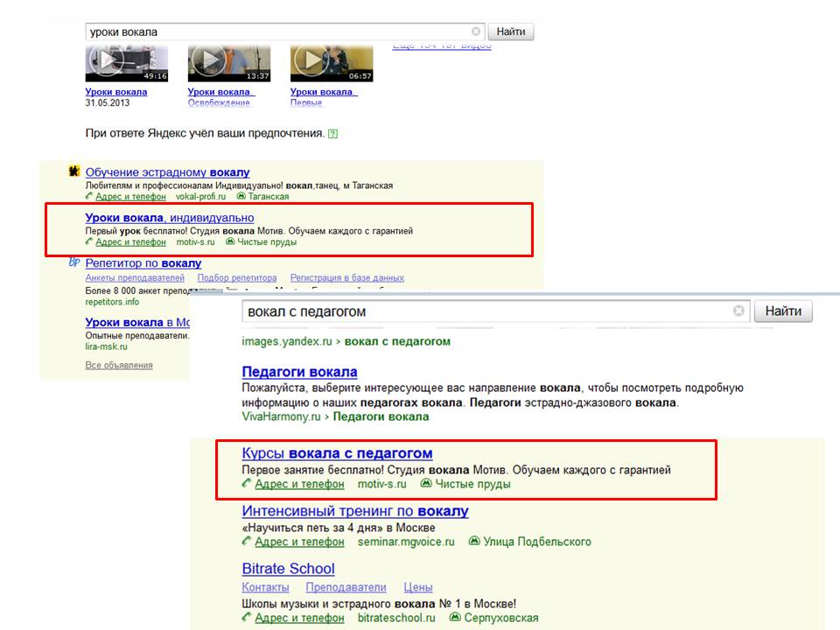Open 'Обучение эстрадному вокалу' ad link
Image resolution: width=840 pixels, height=630 pixels.
pos(167,172)
